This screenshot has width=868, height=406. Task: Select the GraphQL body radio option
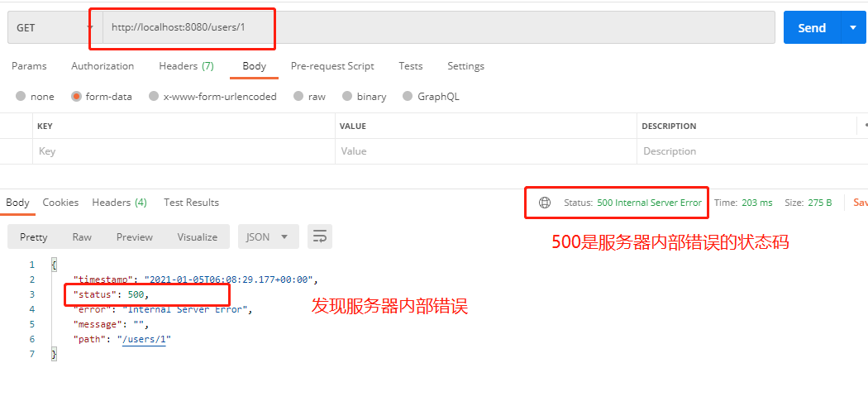click(408, 97)
